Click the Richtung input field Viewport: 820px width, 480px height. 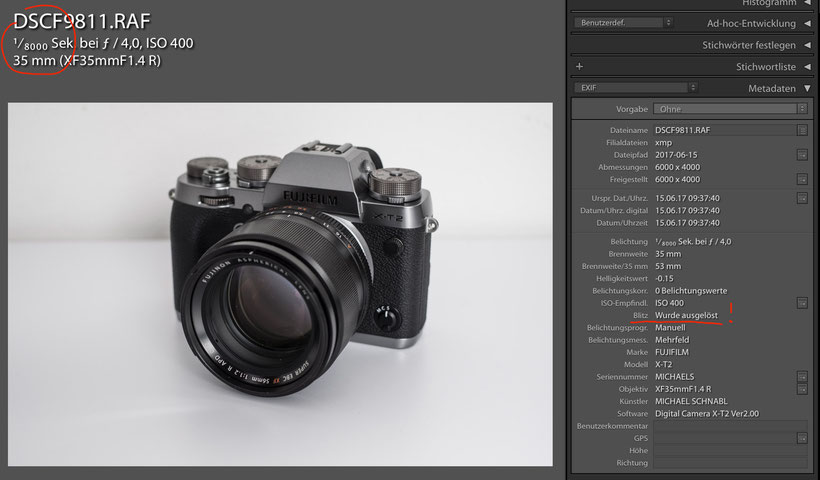click(x=730, y=463)
